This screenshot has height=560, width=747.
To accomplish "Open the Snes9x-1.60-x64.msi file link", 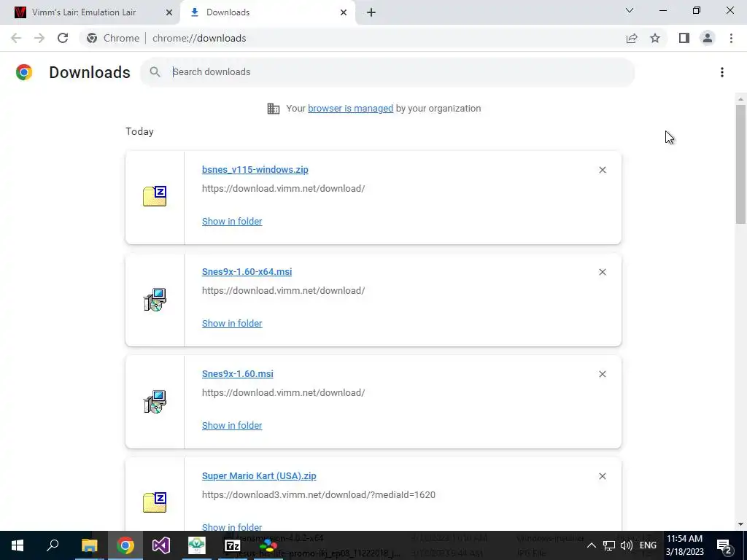I will 247,271.
